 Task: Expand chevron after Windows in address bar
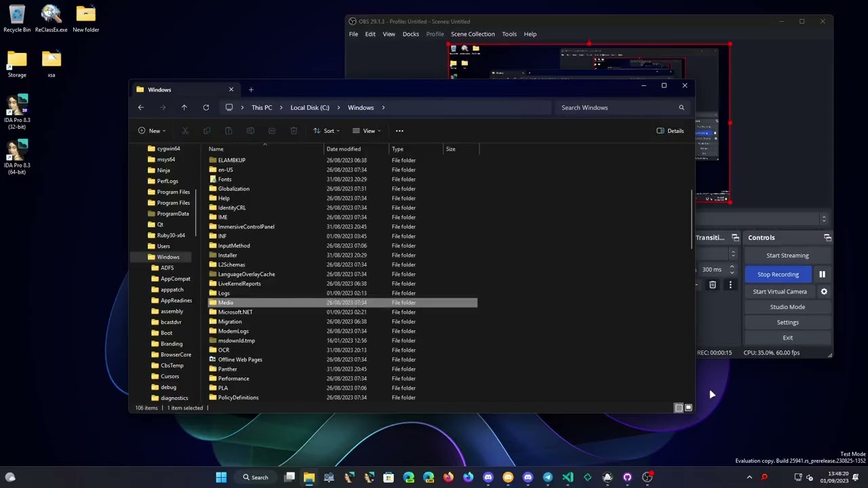(383, 108)
